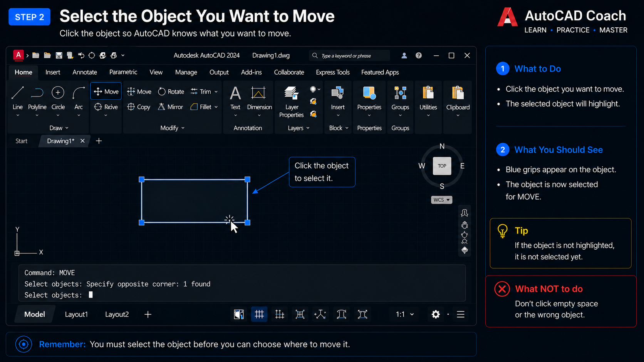Image resolution: width=644 pixels, height=362 pixels.
Task: Click the Help question mark icon
Action: 419,55
